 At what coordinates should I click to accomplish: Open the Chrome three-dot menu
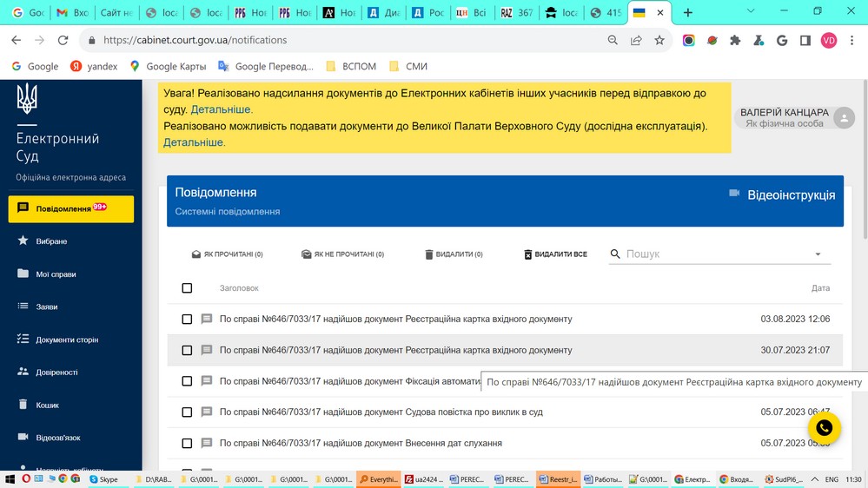[x=852, y=40]
